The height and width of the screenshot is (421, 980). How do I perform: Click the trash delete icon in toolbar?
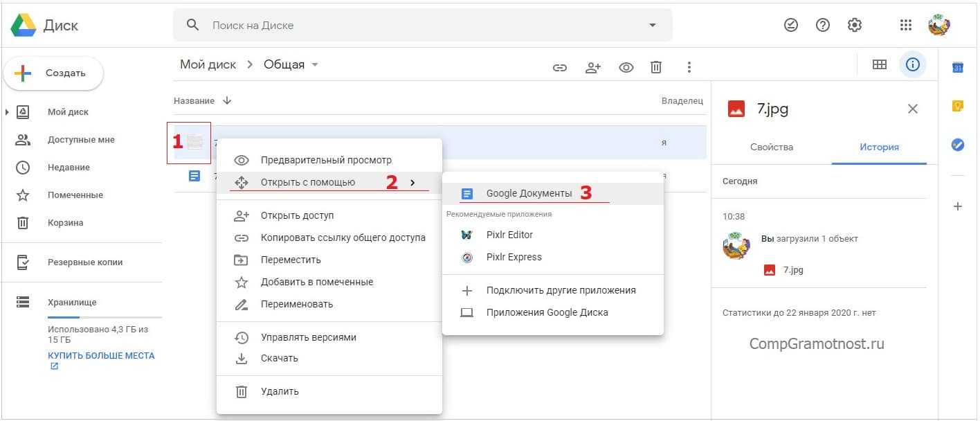[x=656, y=67]
